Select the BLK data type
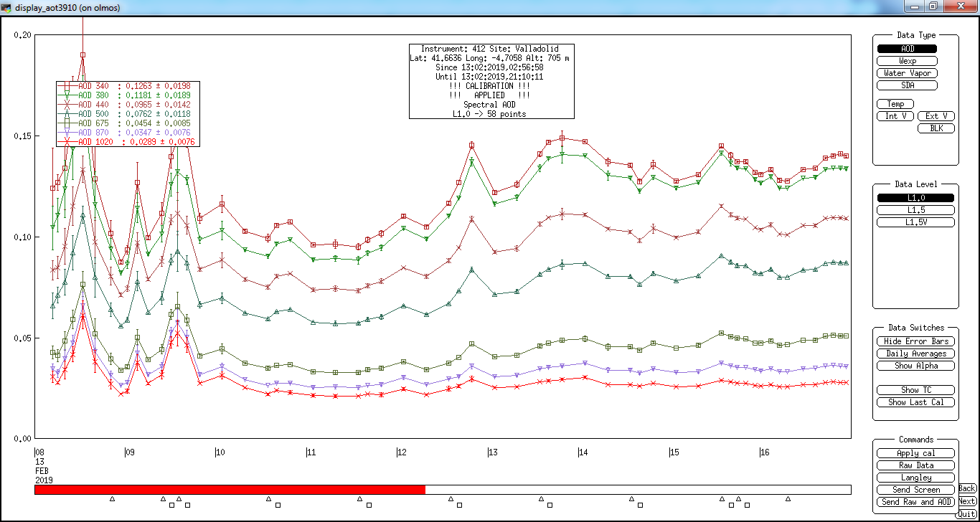980x522 pixels. coord(936,128)
